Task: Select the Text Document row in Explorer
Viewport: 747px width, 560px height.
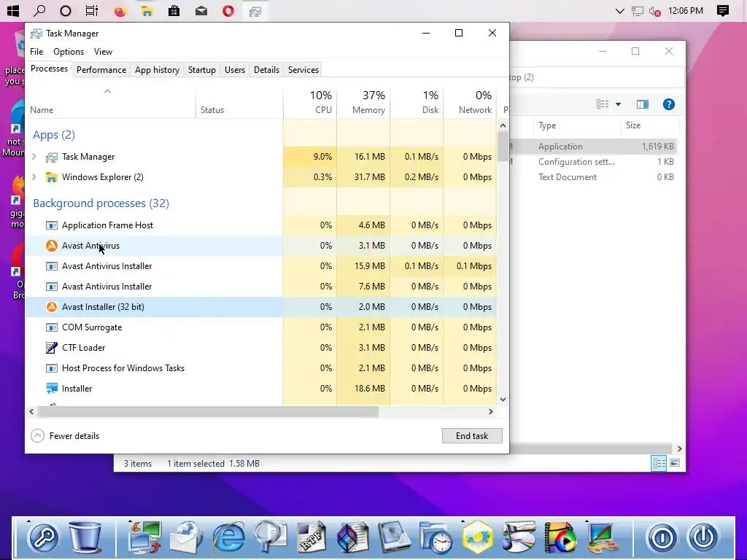Action: click(593, 176)
